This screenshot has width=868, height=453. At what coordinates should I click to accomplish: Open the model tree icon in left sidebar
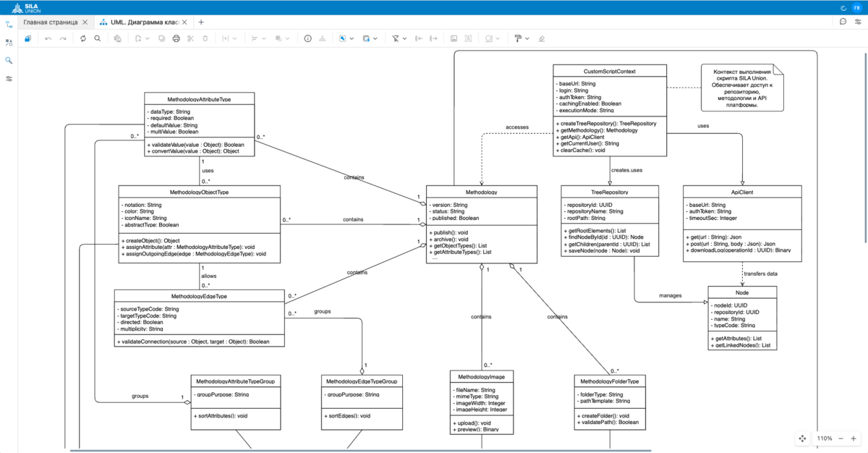(9, 25)
